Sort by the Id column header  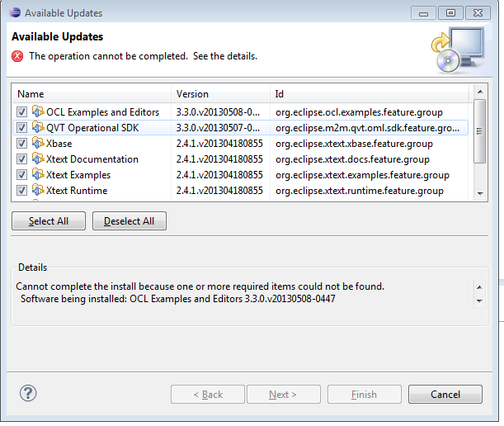pos(369,94)
